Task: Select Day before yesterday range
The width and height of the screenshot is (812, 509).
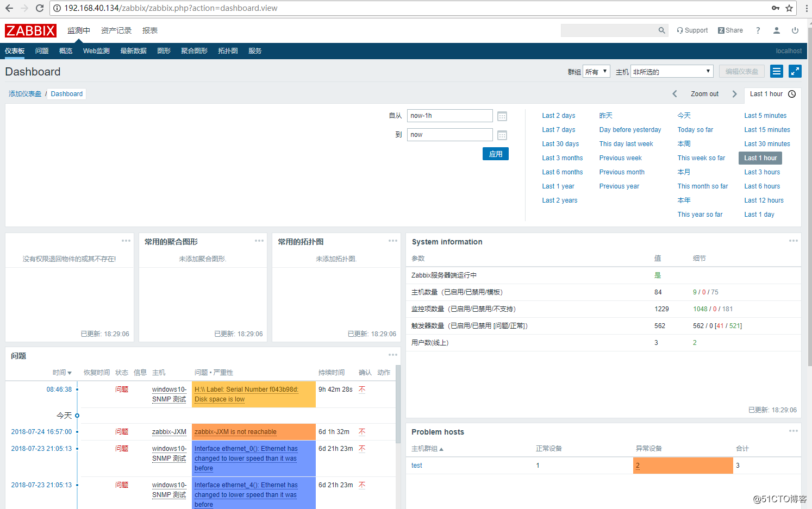Action: [630, 130]
